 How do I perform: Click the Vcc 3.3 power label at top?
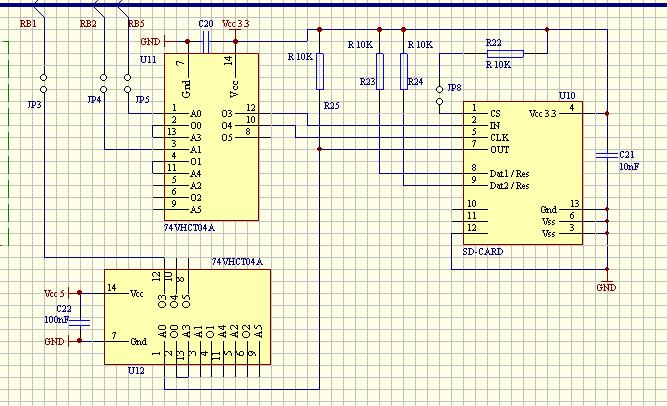236,23
